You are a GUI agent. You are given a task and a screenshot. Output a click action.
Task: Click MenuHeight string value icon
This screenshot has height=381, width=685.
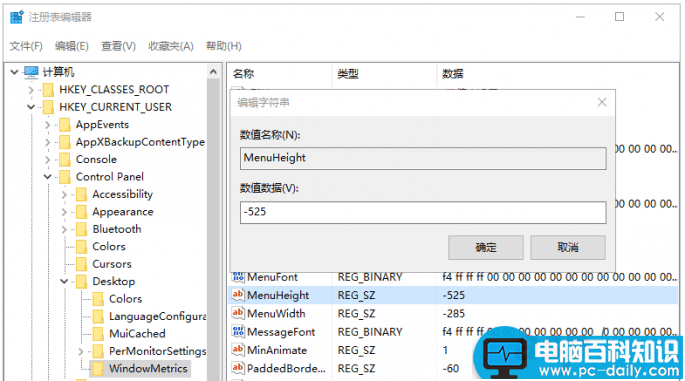click(x=238, y=295)
